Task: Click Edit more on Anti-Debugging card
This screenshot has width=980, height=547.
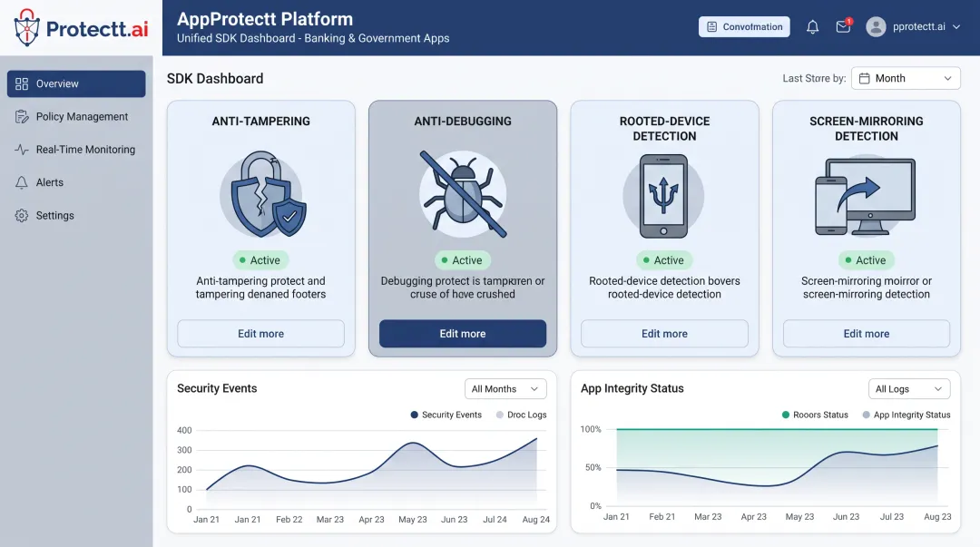Action: [x=463, y=334]
